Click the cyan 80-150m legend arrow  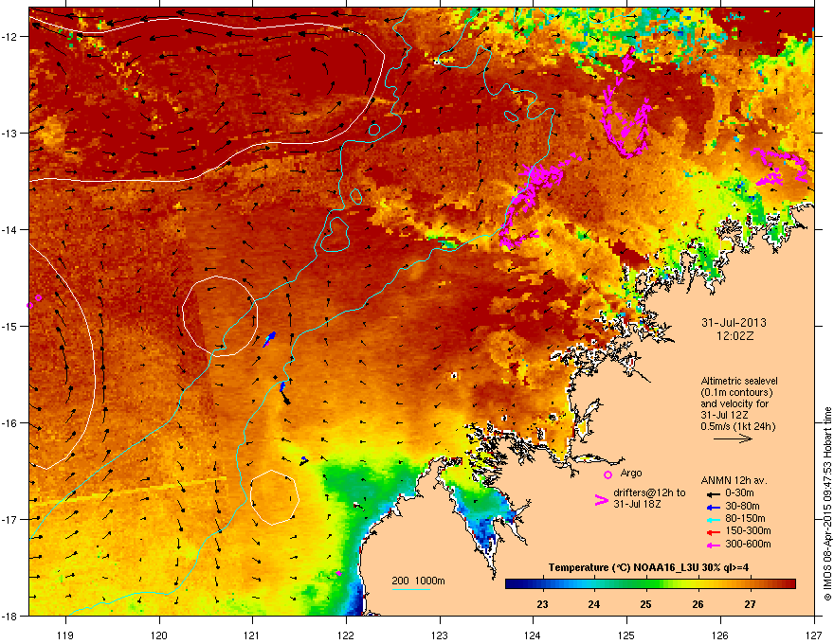(712, 519)
